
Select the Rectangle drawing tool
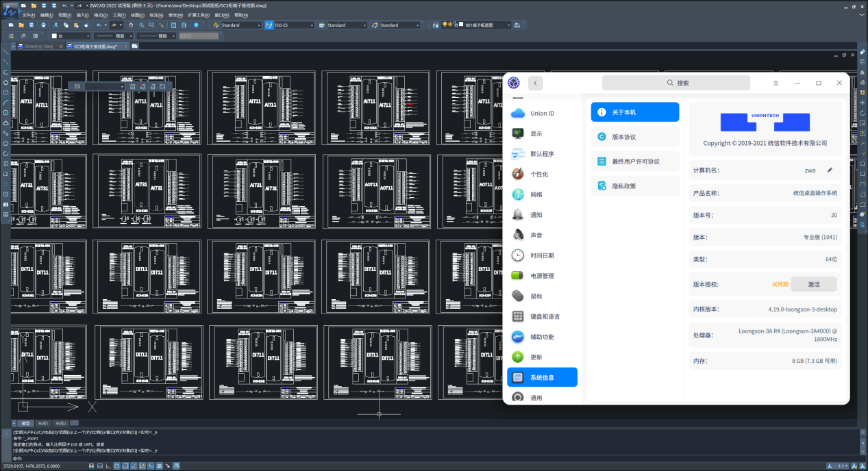coord(7,92)
